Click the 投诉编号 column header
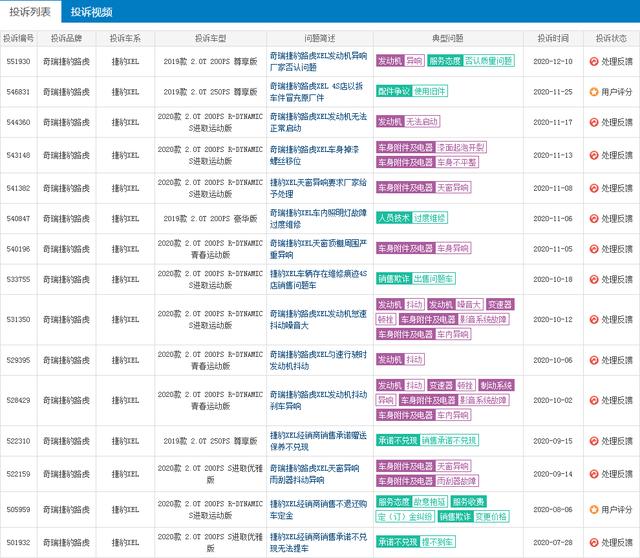Image resolution: width=640 pixels, height=558 pixels. tap(18, 39)
